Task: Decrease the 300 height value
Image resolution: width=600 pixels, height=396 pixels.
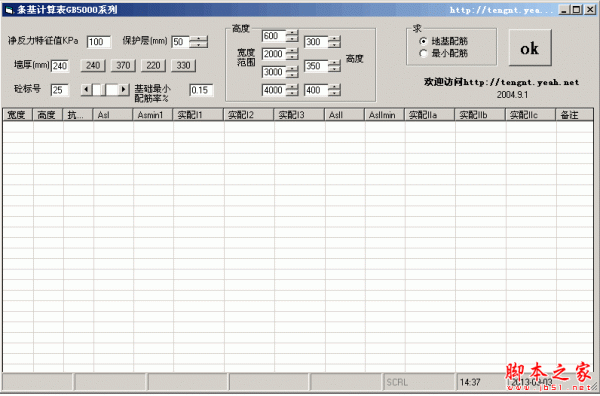Action: tap(334, 45)
